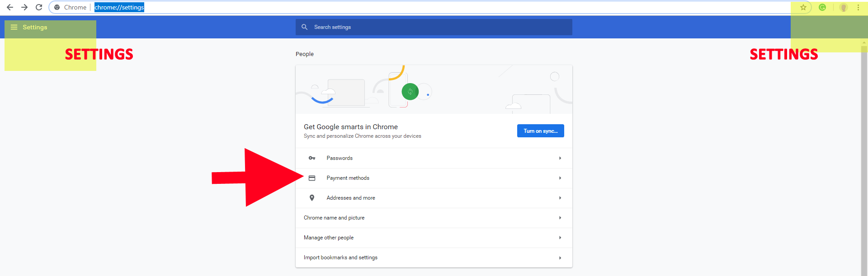Click the magnifier icon in search settings
The height and width of the screenshot is (276, 868).
305,27
